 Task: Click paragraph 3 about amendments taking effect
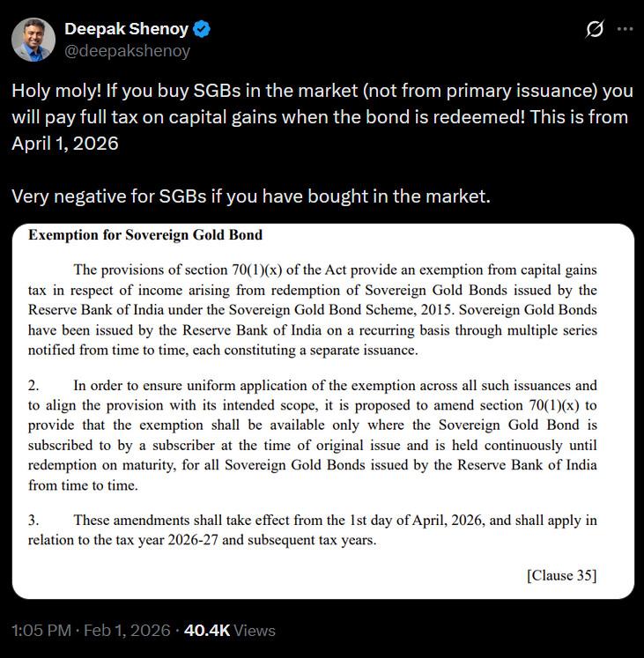click(313, 530)
